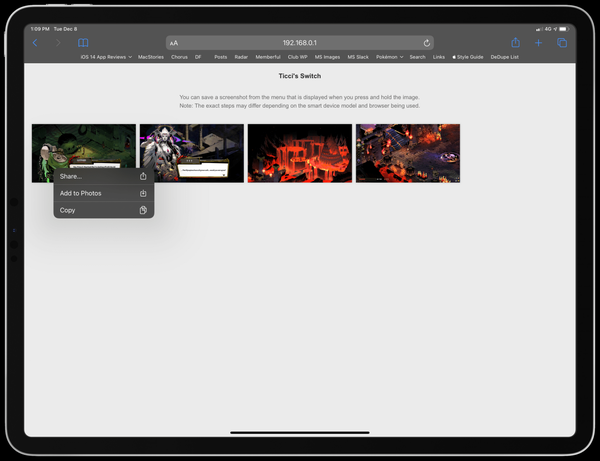Expand the iOS 14 App Reviews bookmark folder
600x461 pixels.
coord(106,57)
